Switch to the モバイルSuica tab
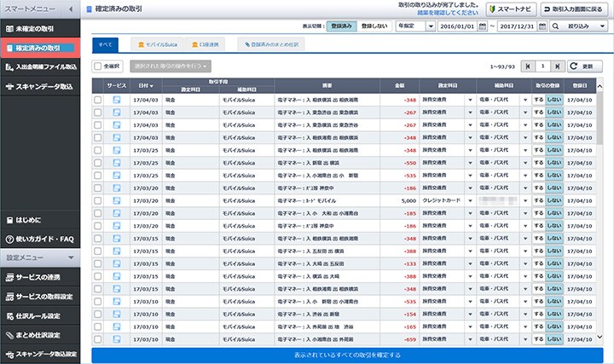 click(158, 44)
